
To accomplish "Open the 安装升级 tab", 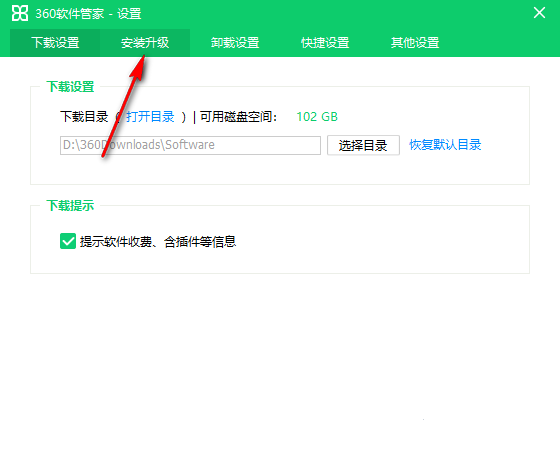I will [x=145, y=43].
